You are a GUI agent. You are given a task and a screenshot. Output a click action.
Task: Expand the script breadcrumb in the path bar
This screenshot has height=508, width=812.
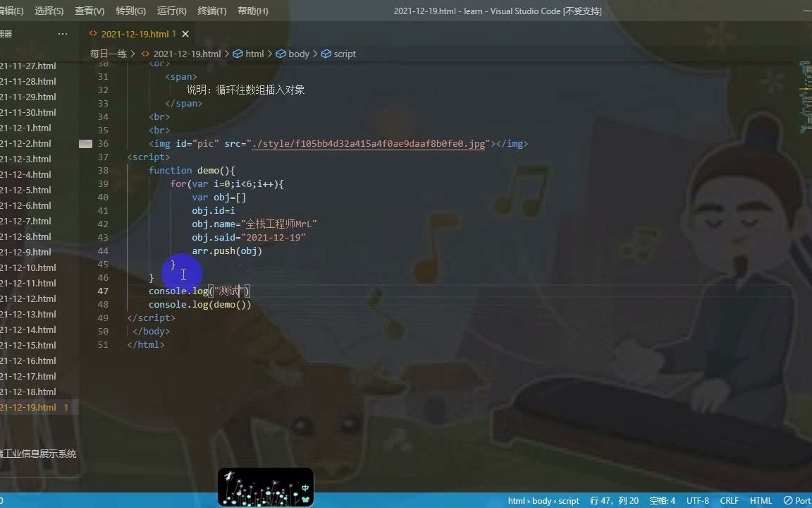pyautogui.click(x=344, y=54)
